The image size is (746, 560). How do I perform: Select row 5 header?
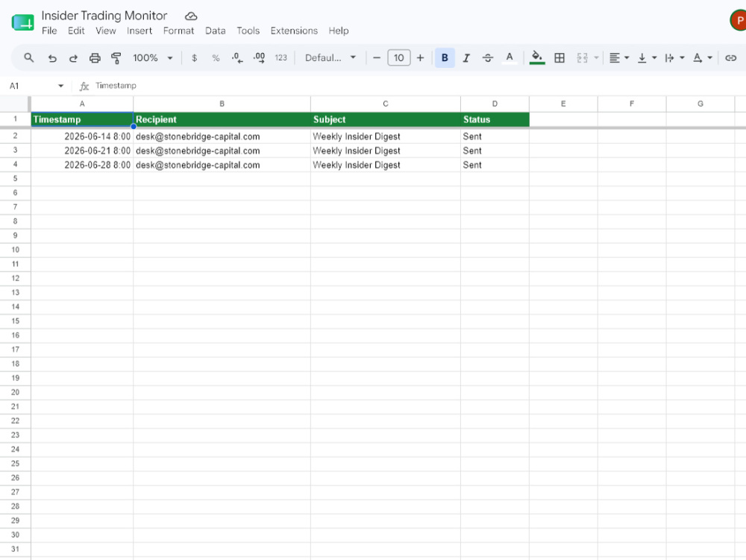point(15,179)
